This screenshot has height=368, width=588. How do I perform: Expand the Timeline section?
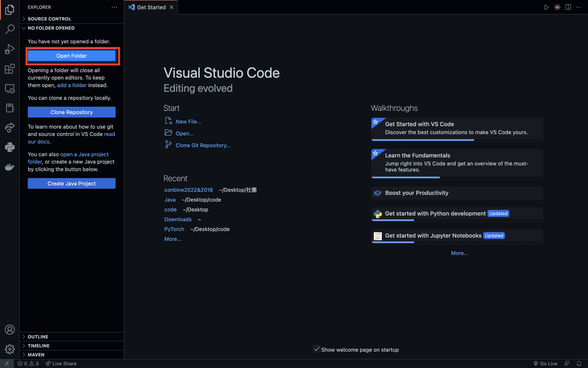point(38,346)
